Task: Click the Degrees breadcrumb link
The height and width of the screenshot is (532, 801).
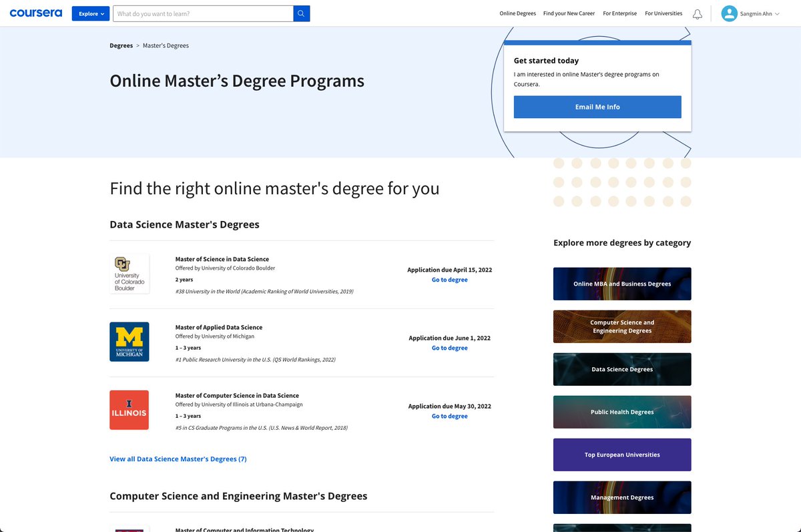Action: click(x=121, y=45)
